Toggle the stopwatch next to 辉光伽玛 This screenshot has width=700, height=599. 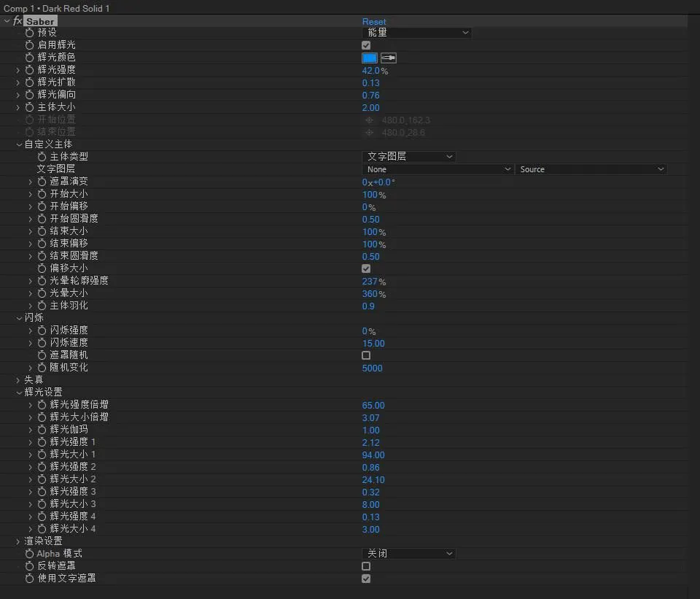tap(42, 430)
